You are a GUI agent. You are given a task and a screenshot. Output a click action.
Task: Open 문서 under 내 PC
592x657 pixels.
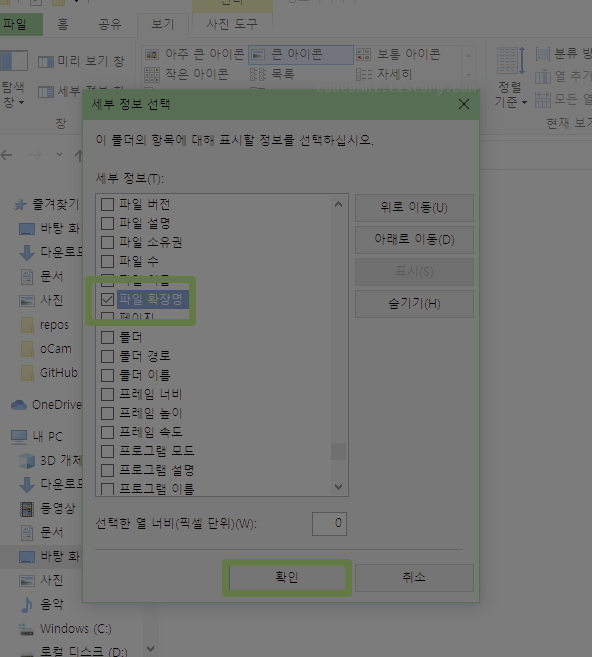point(42,533)
